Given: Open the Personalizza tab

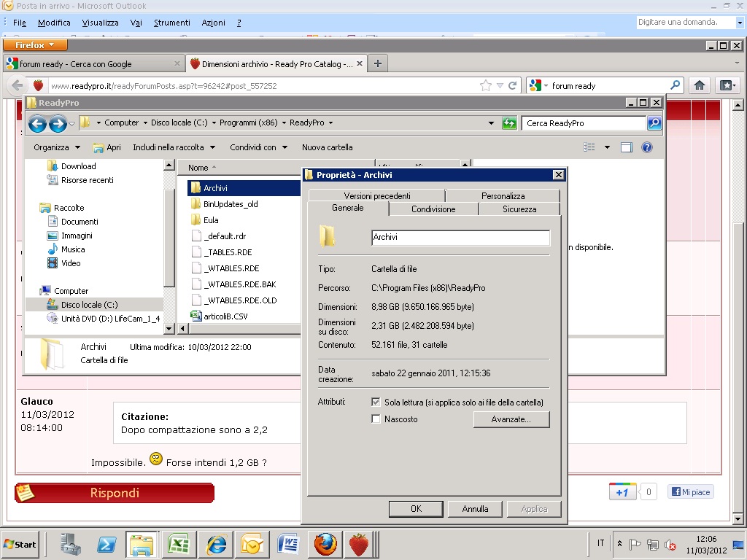Looking at the screenshot, I should (503, 195).
